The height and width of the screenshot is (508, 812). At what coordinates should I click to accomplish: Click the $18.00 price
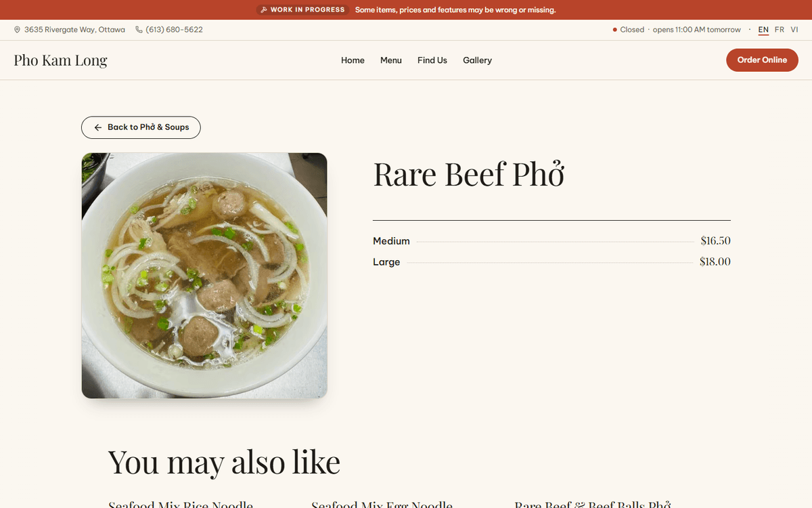[715, 261]
